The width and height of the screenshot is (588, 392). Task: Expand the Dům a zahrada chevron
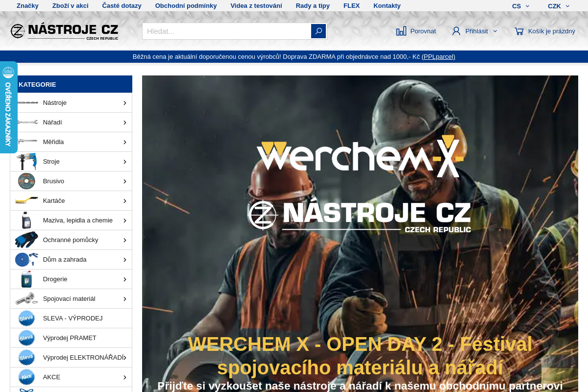coord(125,260)
